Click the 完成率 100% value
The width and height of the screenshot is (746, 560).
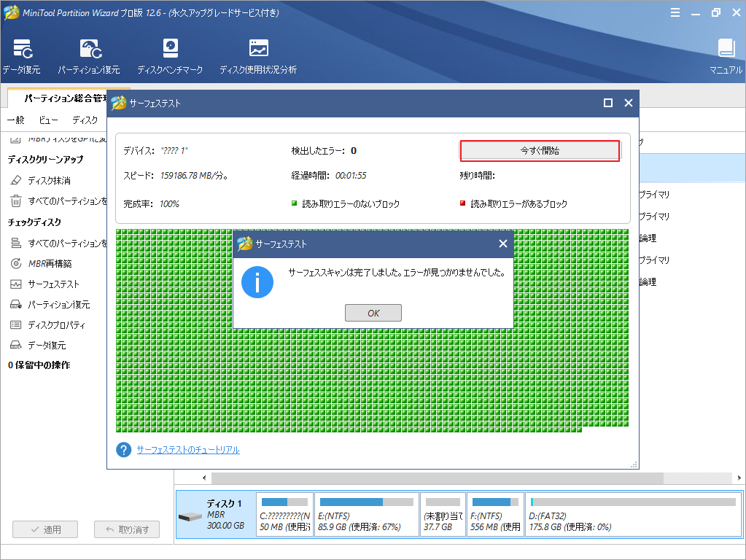pyautogui.click(x=169, y=204)
